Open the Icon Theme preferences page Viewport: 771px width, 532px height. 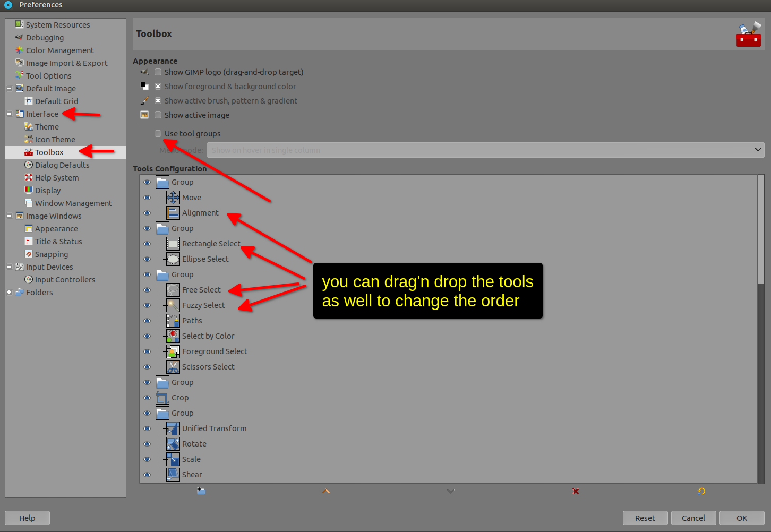pos(55,140)
